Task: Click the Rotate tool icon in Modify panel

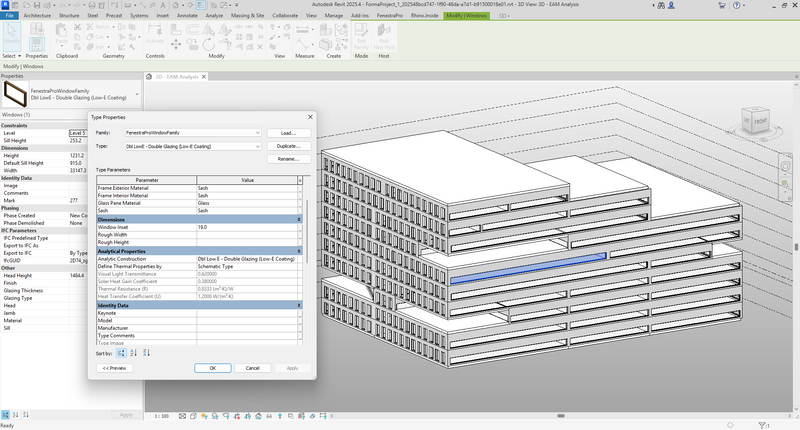Action: tap(209, 45)
